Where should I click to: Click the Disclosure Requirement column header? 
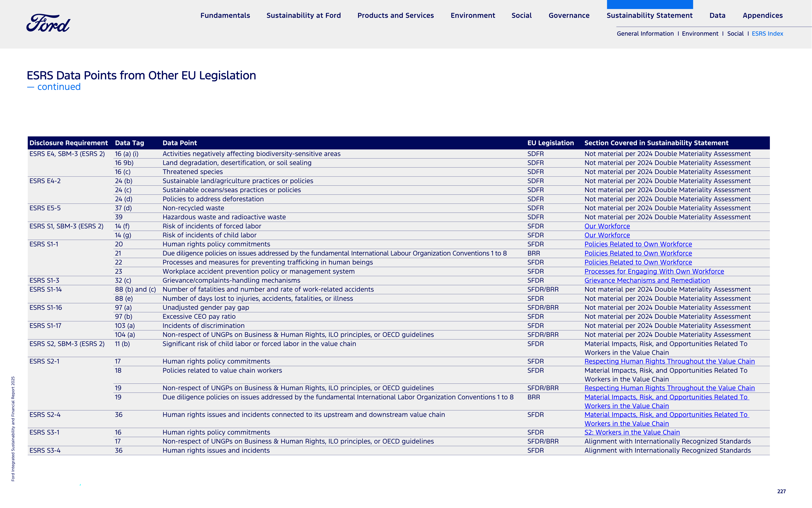coord(69,143)
